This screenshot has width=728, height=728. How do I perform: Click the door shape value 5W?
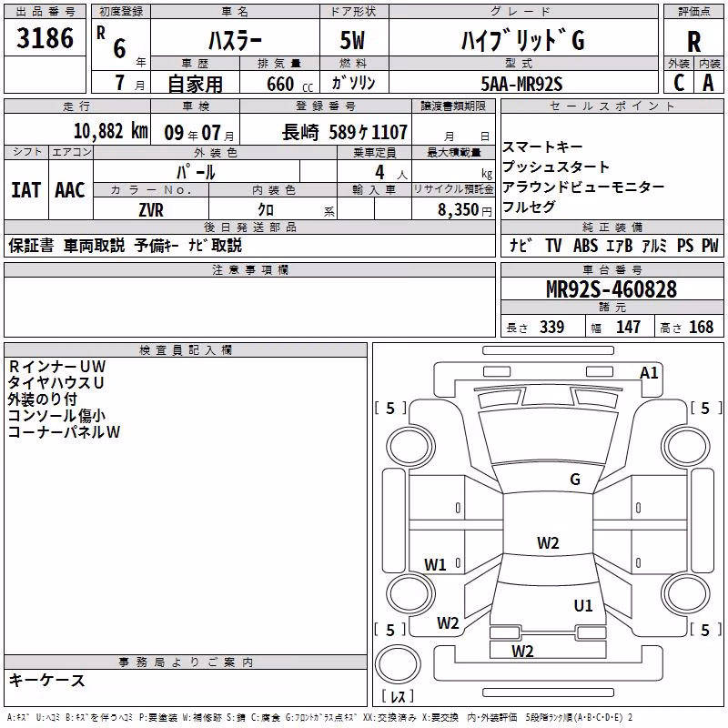tap(352, 40)
